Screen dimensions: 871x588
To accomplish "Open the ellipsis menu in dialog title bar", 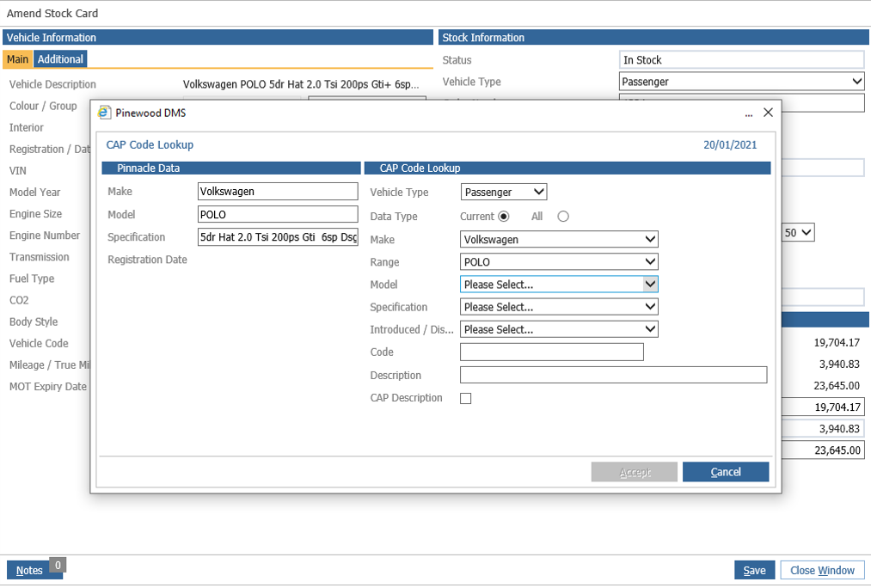I will [x=749, y=113].
